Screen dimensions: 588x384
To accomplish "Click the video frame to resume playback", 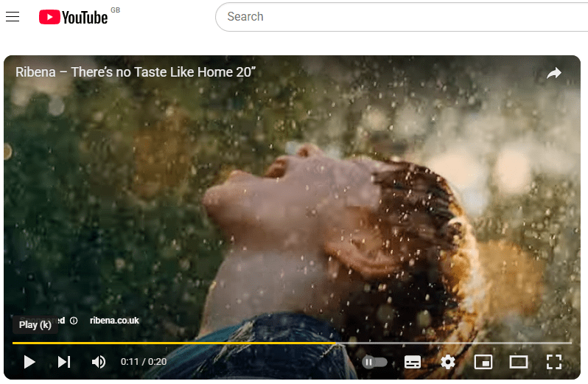I will click(295, 199).
